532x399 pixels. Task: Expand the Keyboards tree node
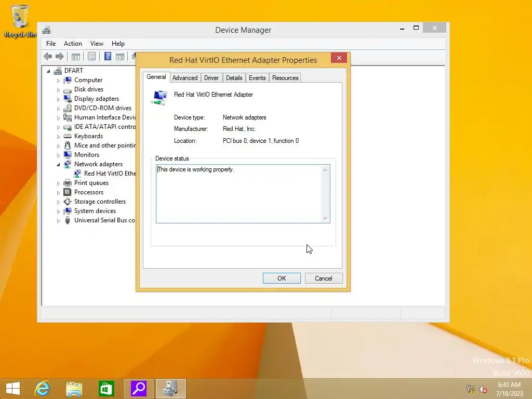pos(58,137)
